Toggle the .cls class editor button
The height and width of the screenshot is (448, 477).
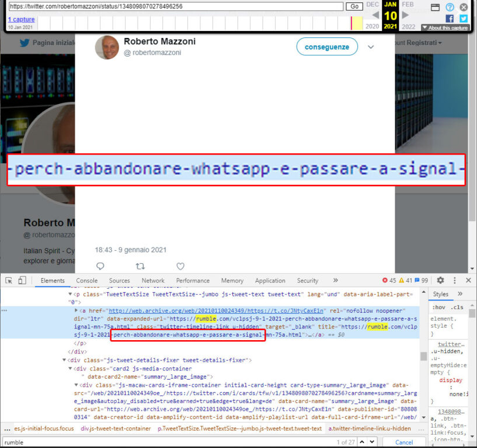[x=457, y=307]
